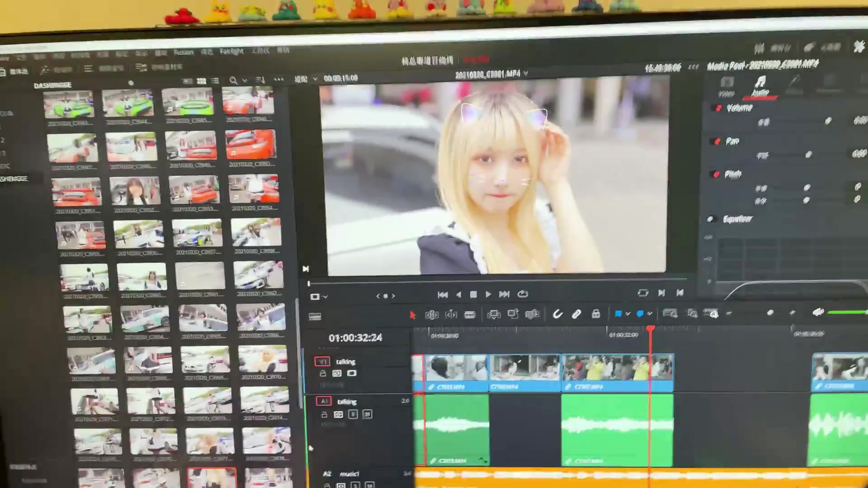Switch media pool to thumbnail view
This screenshot has width=868, height=488.
[202, 81]
